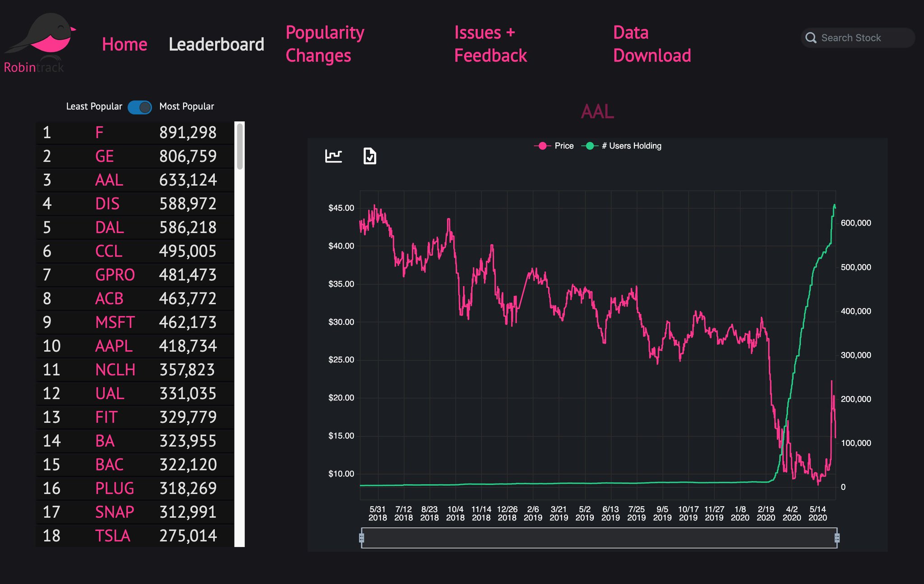Open NCLH stock chart
Image resolution: width=924 pixels, height=584 pixels.
[115, 370]
